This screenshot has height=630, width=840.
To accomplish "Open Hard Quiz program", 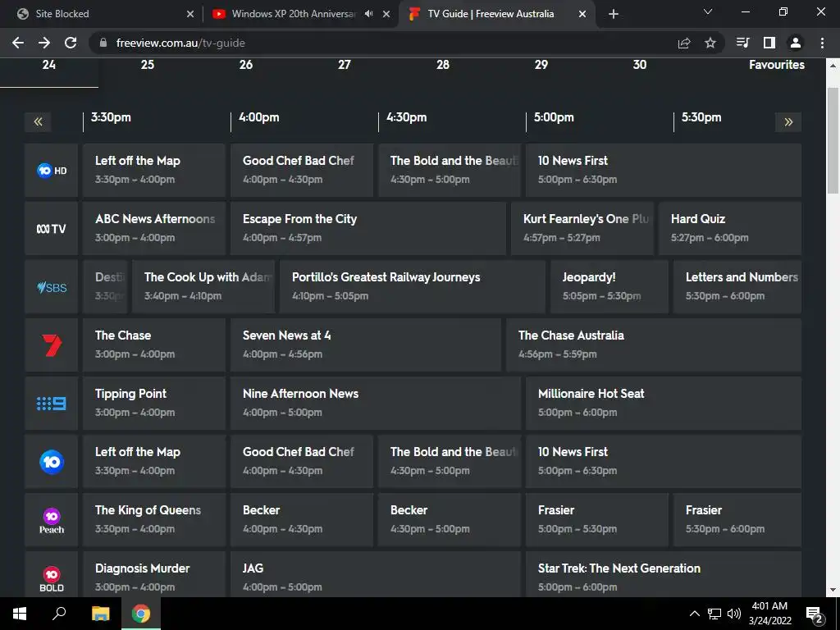I will [x=730, y=229].
